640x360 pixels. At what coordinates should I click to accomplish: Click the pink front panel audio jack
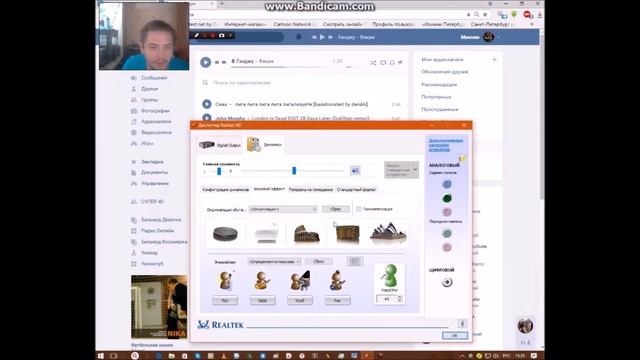click(x=447, y=247)
